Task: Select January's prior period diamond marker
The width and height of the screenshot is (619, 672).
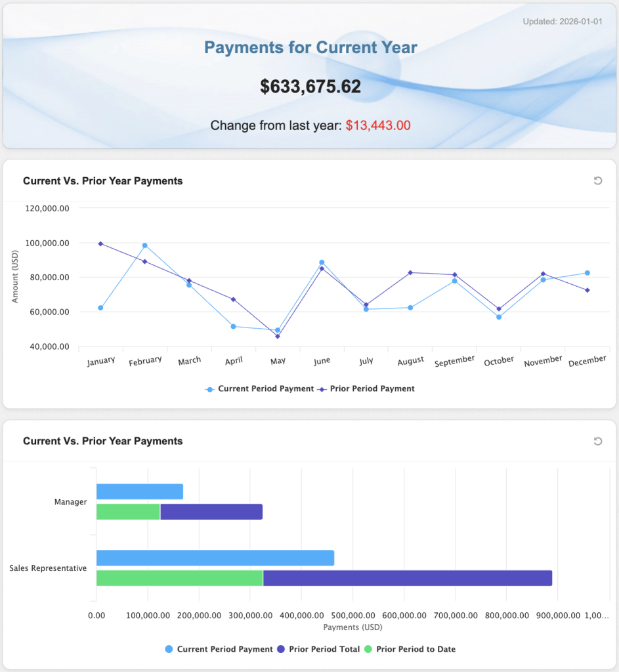Action: 100,243
